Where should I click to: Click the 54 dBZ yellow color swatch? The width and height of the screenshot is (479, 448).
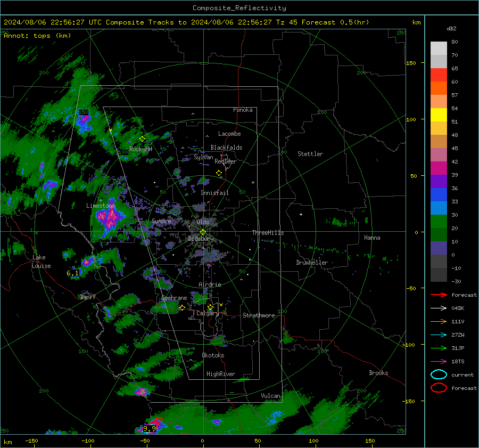[439, 115]
